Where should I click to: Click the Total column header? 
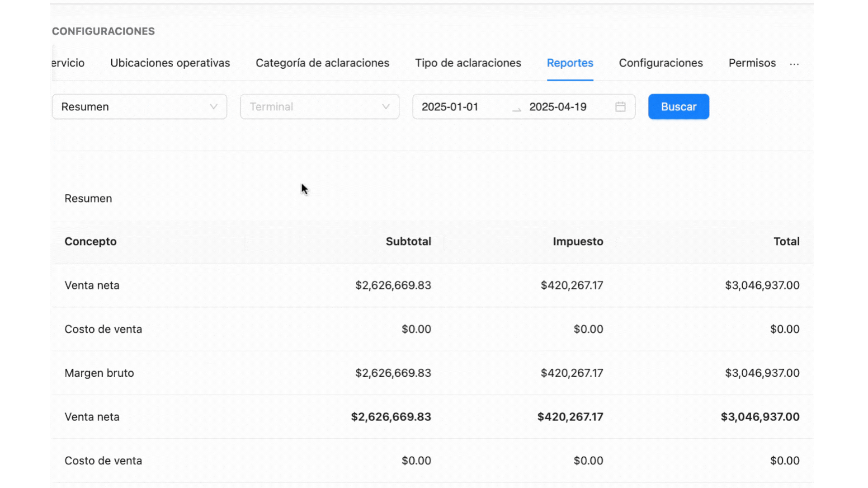pos(786,241)
